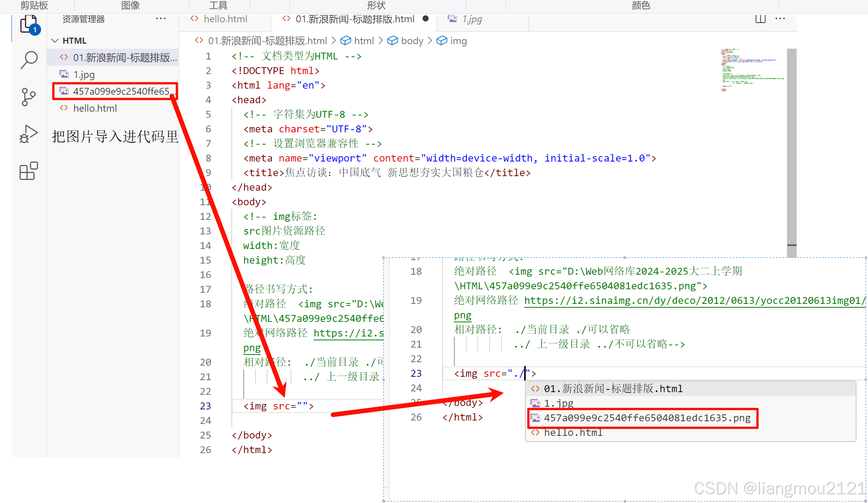Switch to the 1.jpg tab

pos(472,19)
